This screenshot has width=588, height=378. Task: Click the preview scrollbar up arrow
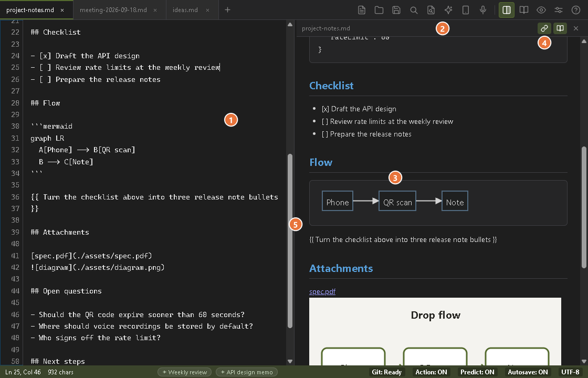tap(584, 40)
